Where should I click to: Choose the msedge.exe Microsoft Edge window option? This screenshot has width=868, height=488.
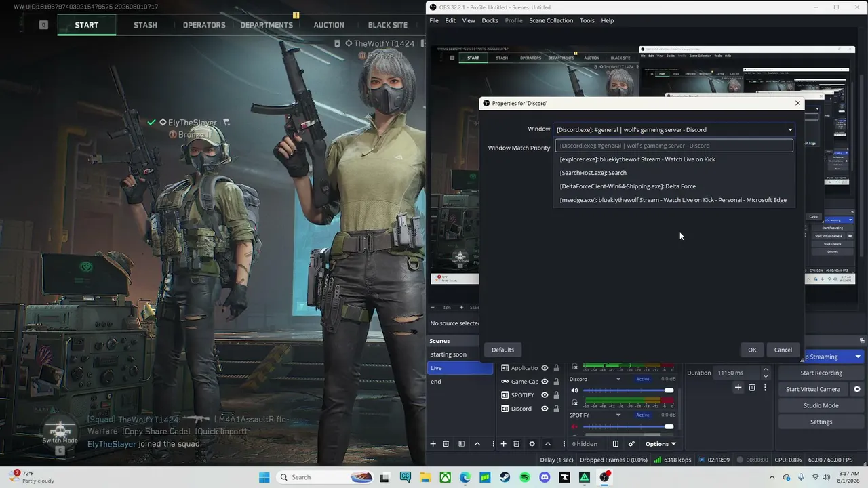coord(674,200)
